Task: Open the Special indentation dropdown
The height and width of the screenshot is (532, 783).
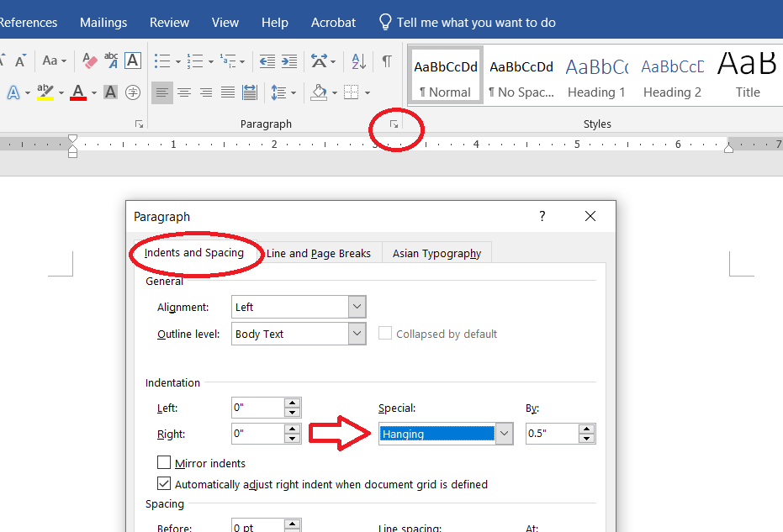Action: point(504,434)
